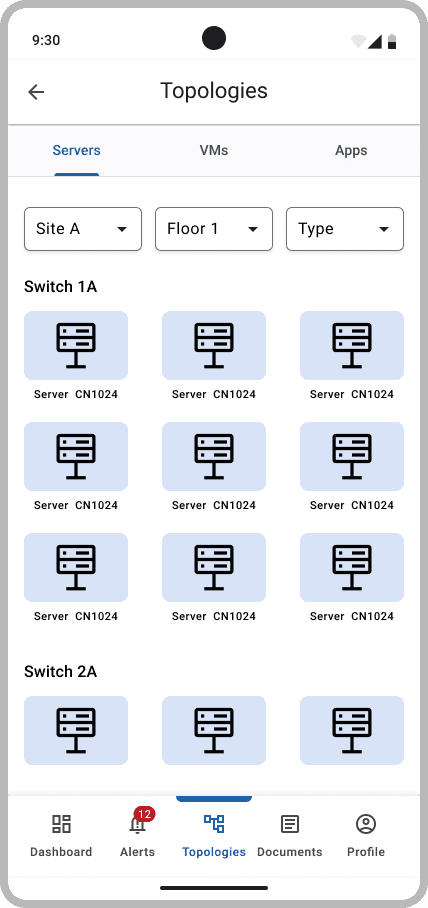This screenshot has width=428, height=908.
Task: Click the Switch 2A section heading
Action: coord(60,672)
